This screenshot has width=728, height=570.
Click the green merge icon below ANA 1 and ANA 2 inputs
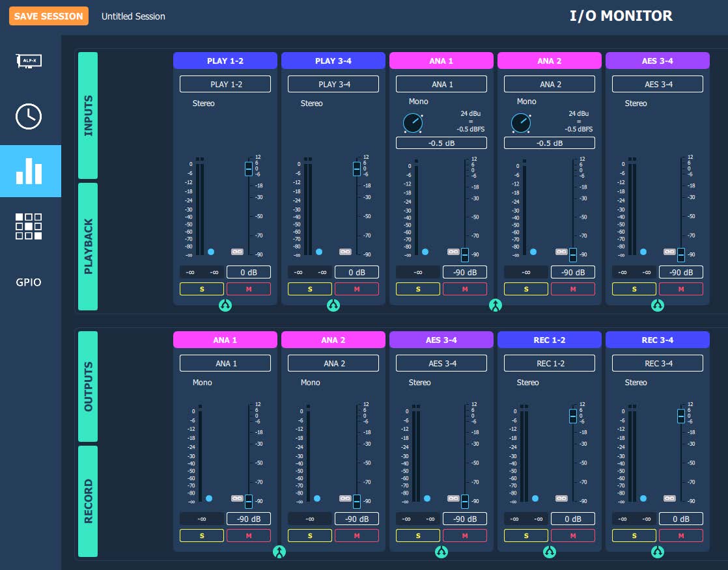pyautogui.click(x=496, y=305)
